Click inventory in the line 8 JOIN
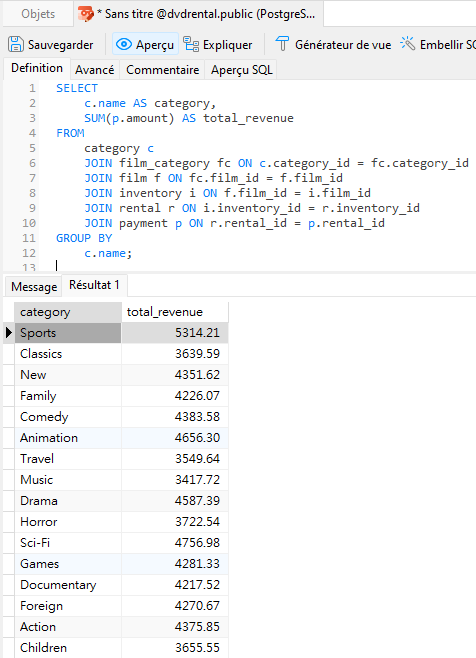 click(150, 193)
